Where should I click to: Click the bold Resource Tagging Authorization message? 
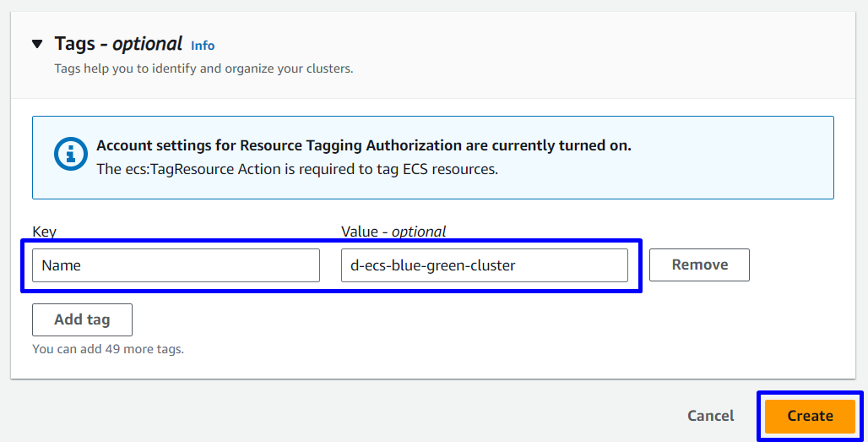pos(364,145)
